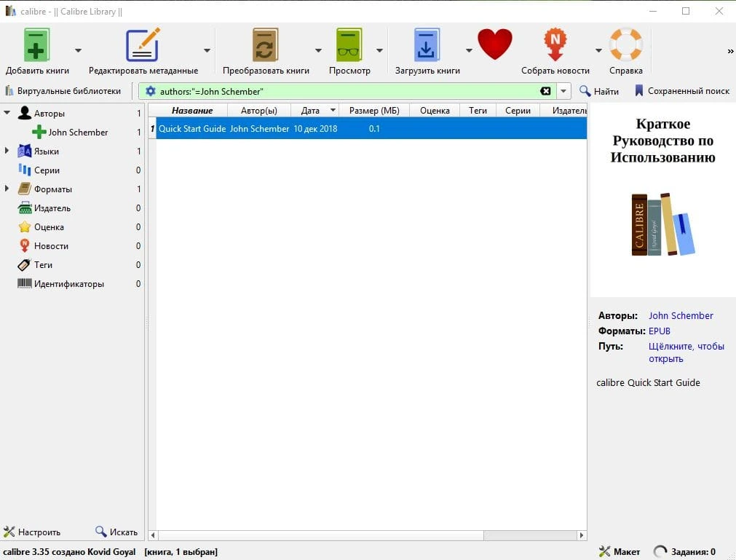Open the Convert books dropdown arrow
The width and height of the screenshot is (736, 560).
[318, 50]
